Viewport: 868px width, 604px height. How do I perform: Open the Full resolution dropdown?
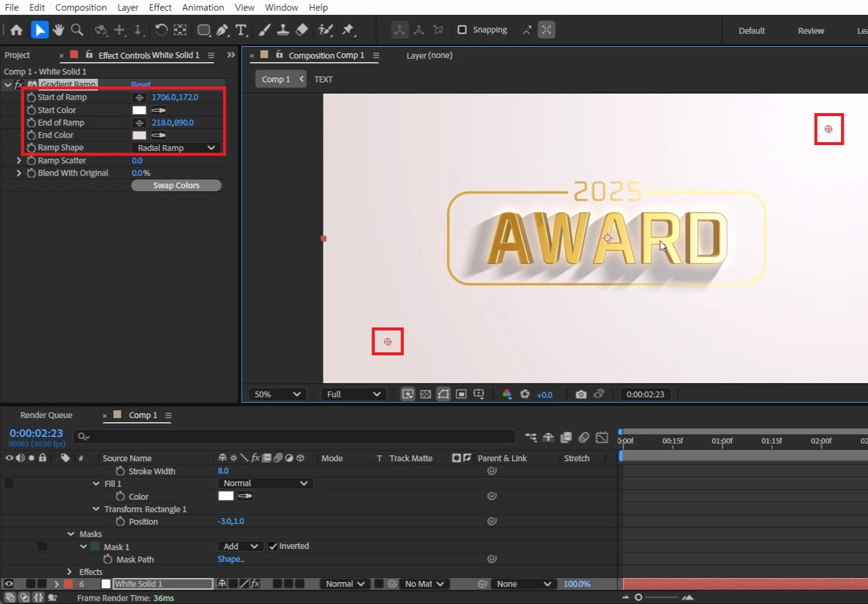(x=354, y=394)
